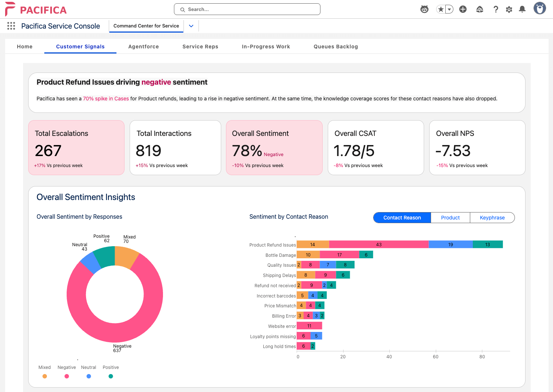Open the notifications bell

coord(522,10)
